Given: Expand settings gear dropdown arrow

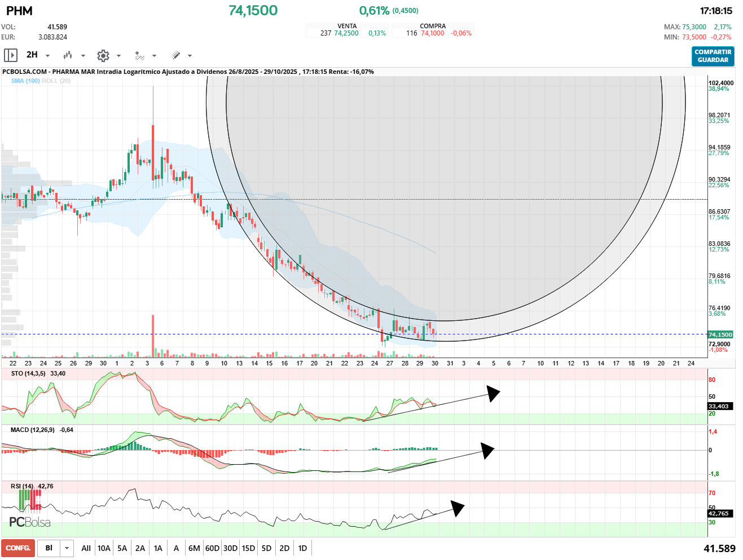Looking at the screenshot, I should coord(118,56).
